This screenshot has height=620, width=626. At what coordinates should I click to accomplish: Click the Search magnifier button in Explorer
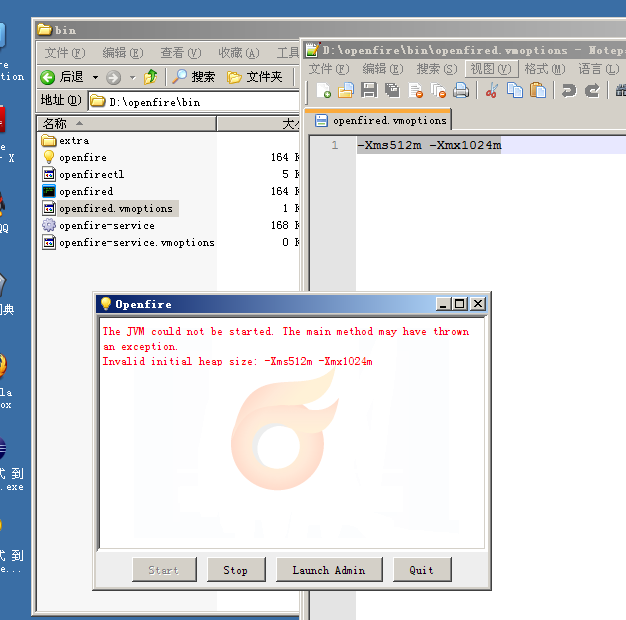tap(194, 77)
